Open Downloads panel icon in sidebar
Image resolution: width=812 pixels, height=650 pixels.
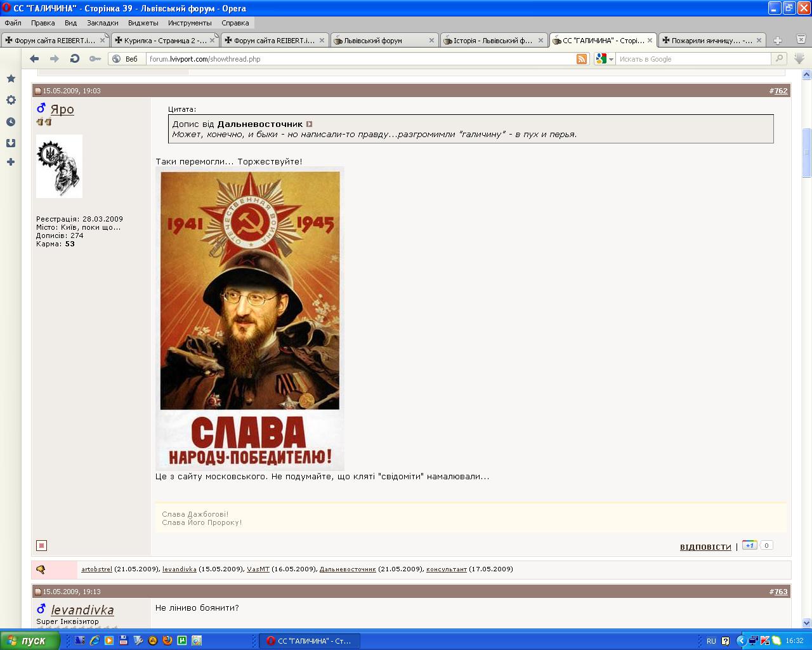11,143
